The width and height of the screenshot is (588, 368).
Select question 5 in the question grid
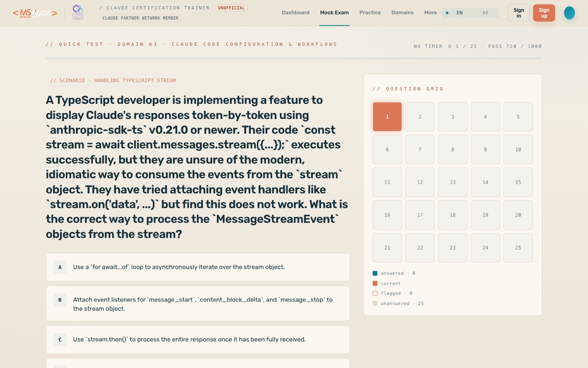tap(518, 117)
